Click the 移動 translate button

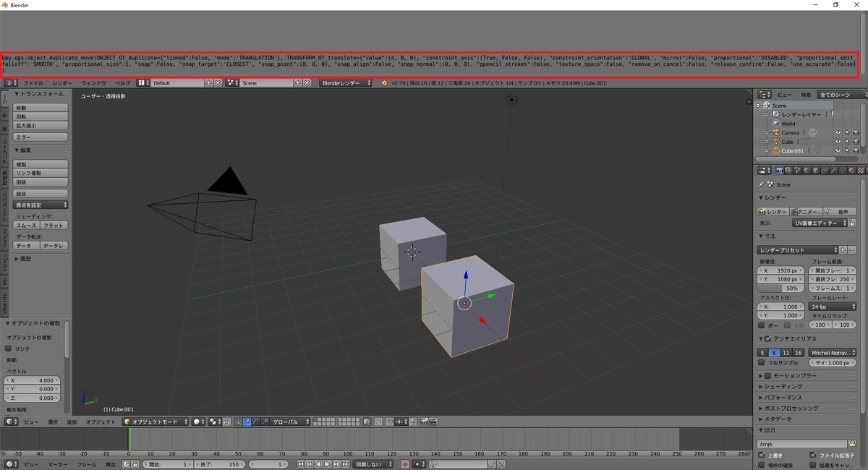pos(41,108)
